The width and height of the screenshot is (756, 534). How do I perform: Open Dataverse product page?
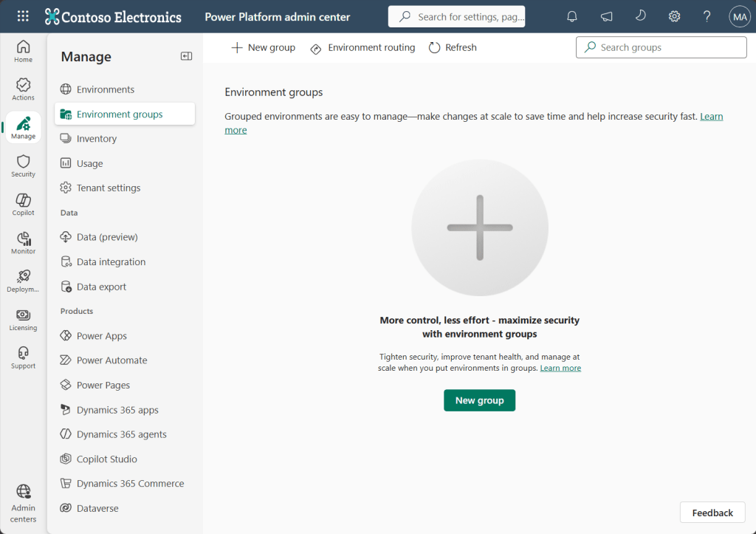125,508
